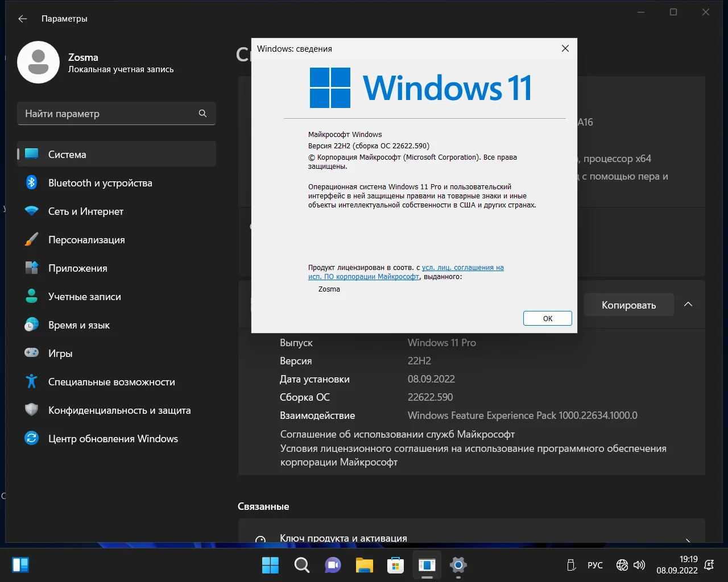Switch to the winver window taskbar icon

427,565
